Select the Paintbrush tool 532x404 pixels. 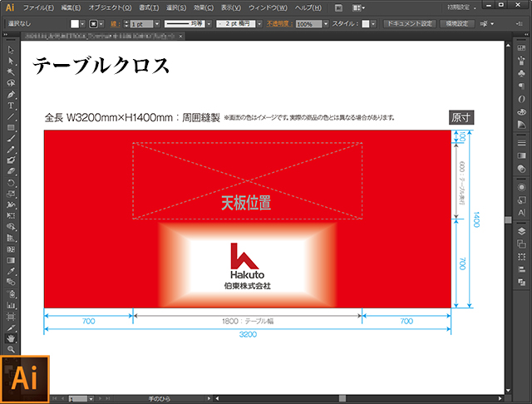(x=11, y=138)
